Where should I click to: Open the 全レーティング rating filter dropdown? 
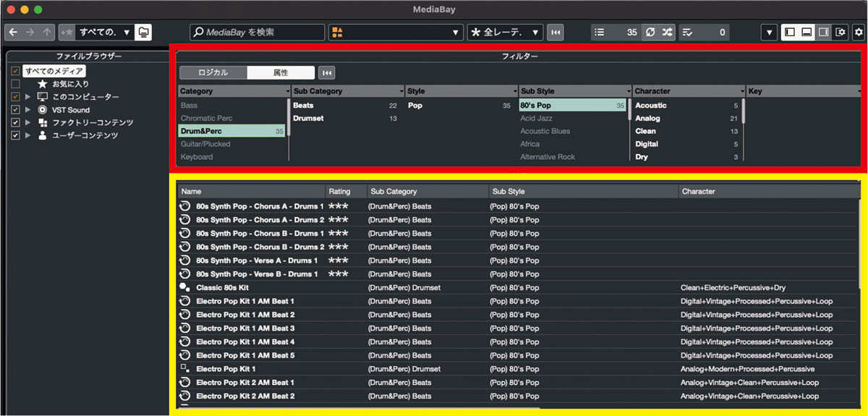[505, 32]
